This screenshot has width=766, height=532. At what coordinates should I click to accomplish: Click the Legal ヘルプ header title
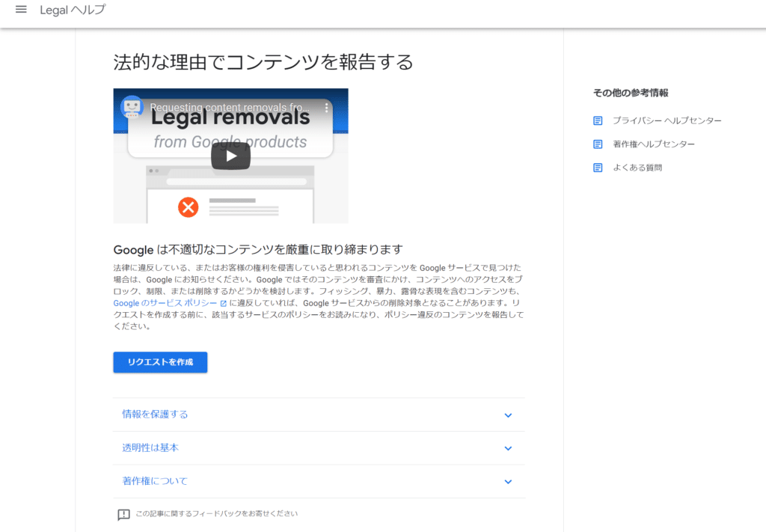pyautogui.click(x=73, y=10)
